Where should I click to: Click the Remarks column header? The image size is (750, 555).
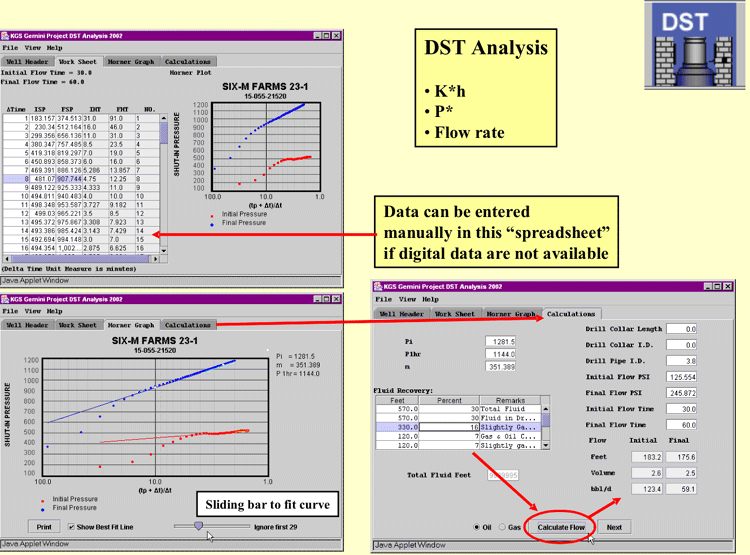[x=510, y=400]
